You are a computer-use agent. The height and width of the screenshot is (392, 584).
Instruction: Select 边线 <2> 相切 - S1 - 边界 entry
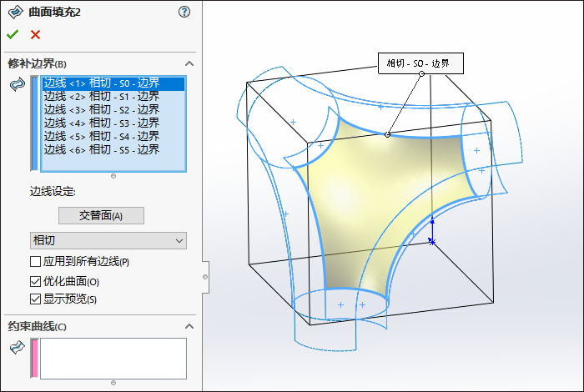click(113, 97)
